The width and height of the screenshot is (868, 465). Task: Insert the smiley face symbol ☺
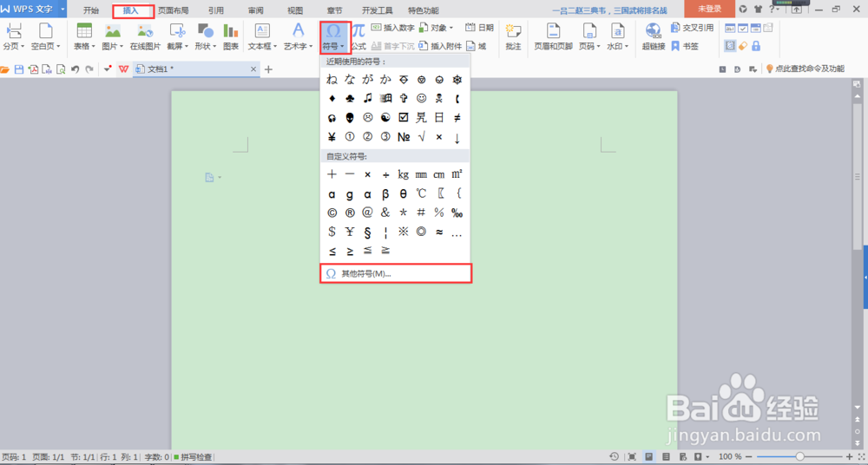(x=421, y=99)
